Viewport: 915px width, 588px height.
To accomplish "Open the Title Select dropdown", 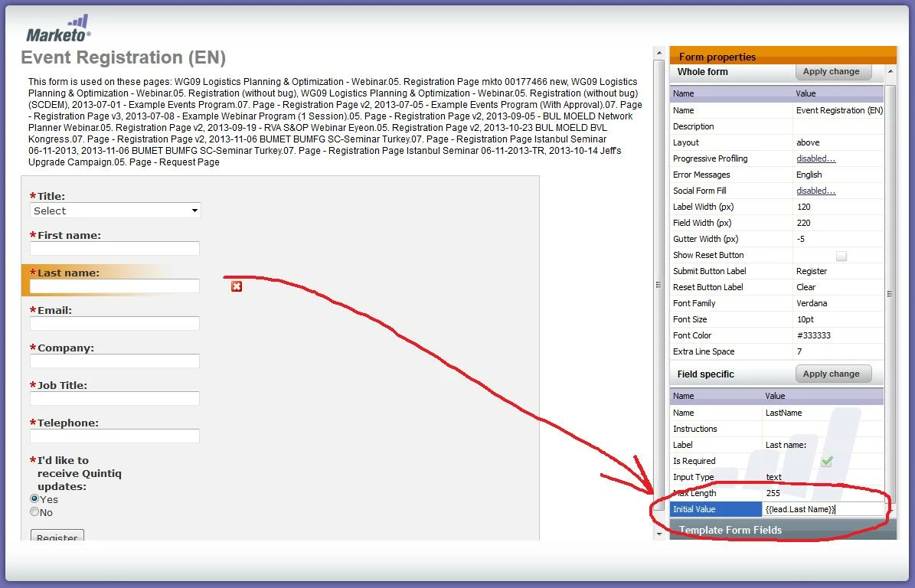I will pyautogui.click(x=116, y=211).
